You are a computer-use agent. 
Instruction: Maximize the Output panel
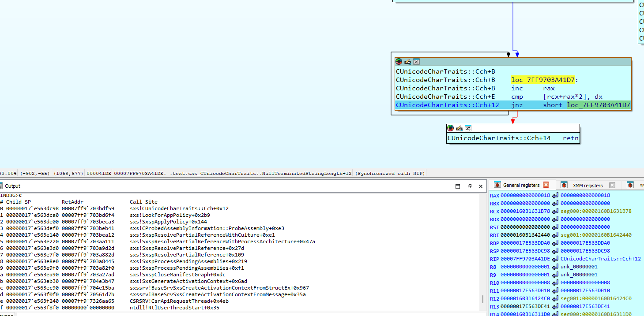coord(458,186)
